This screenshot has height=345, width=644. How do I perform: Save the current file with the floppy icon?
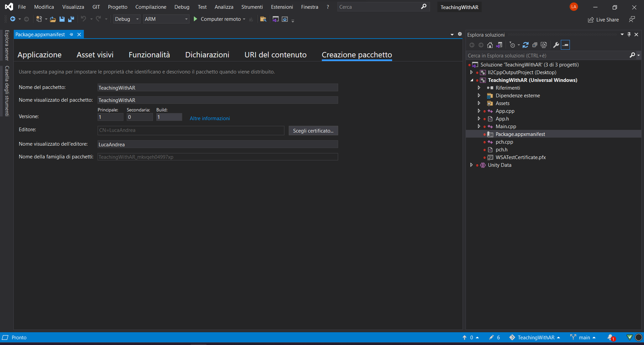62,19
